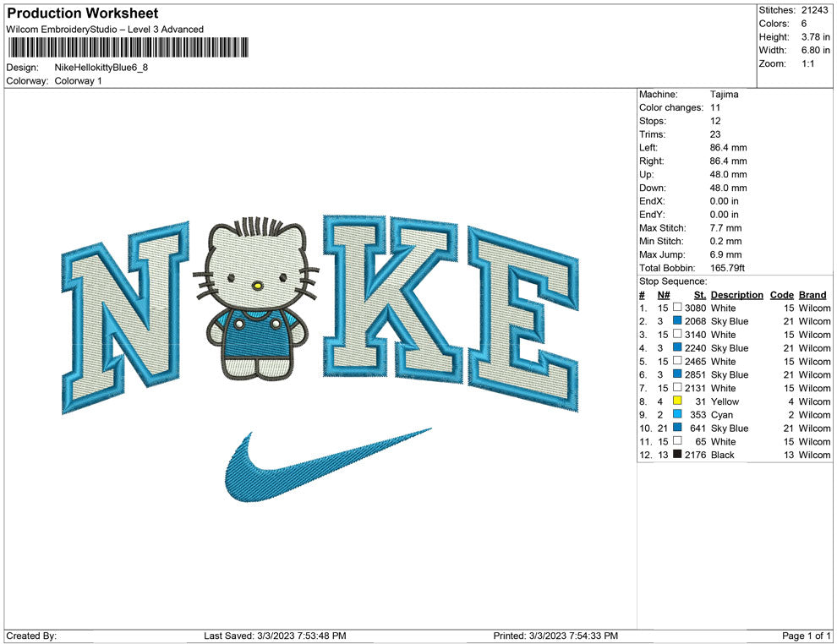Click the sky blue swatch in stop 4 row
The image size is (837, 644).
click(677, 347)
